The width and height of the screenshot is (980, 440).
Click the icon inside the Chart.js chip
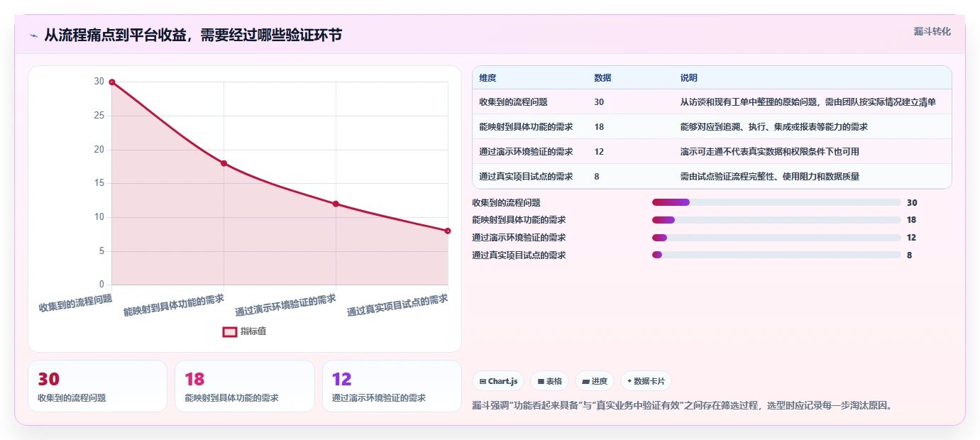click(x=483, y=382)
